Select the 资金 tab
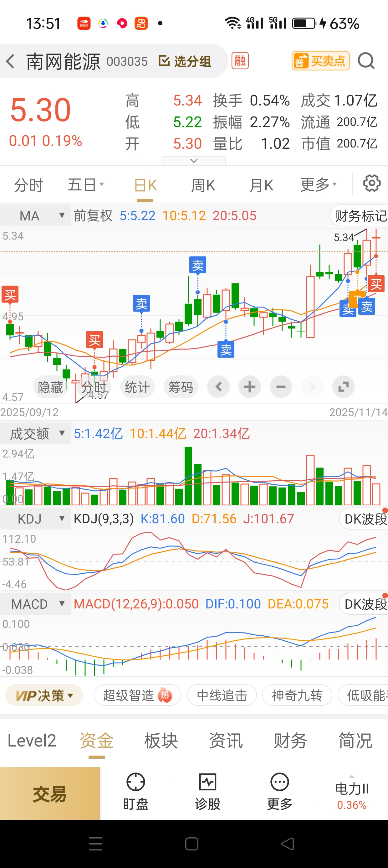 (97, 740)
